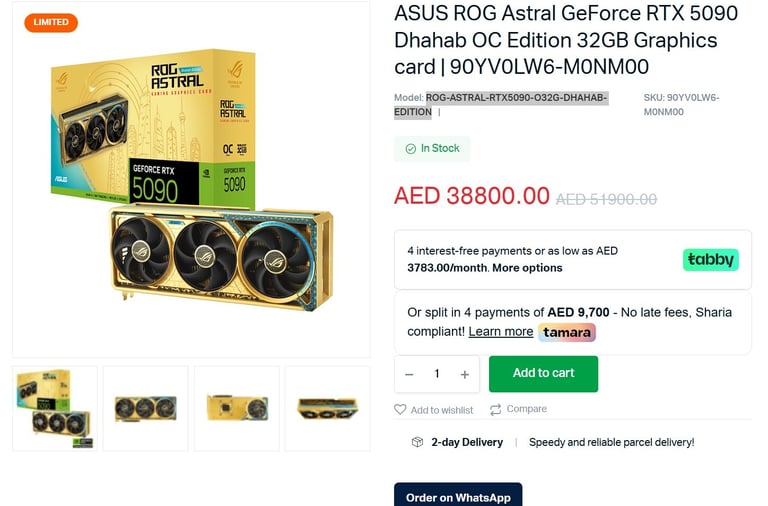Select fourth thumbnail showing card bottom view

pos(328,409)
